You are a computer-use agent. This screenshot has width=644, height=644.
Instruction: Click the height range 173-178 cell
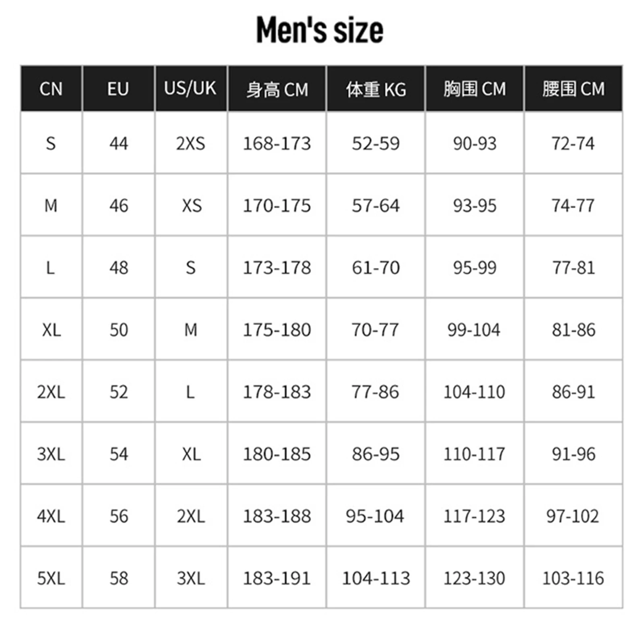click(277, 268)
